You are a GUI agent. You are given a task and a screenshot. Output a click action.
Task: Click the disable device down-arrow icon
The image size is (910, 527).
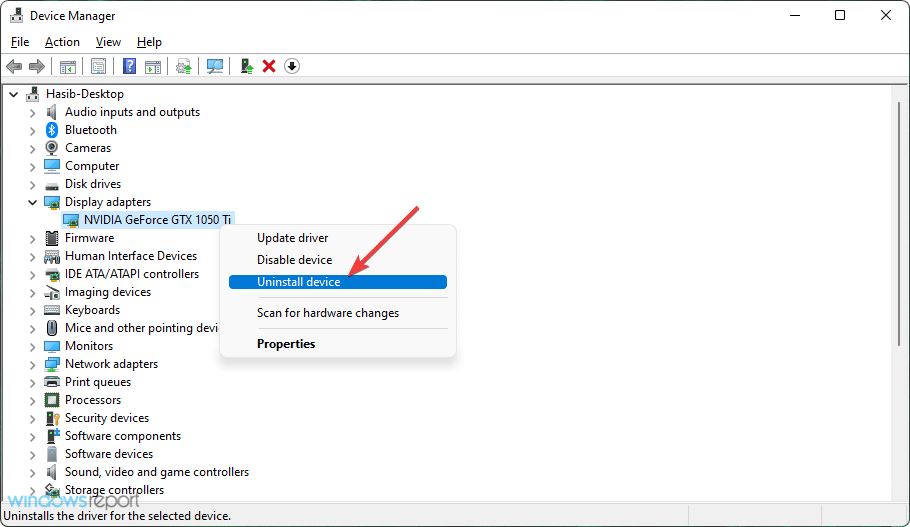point(292,66)
